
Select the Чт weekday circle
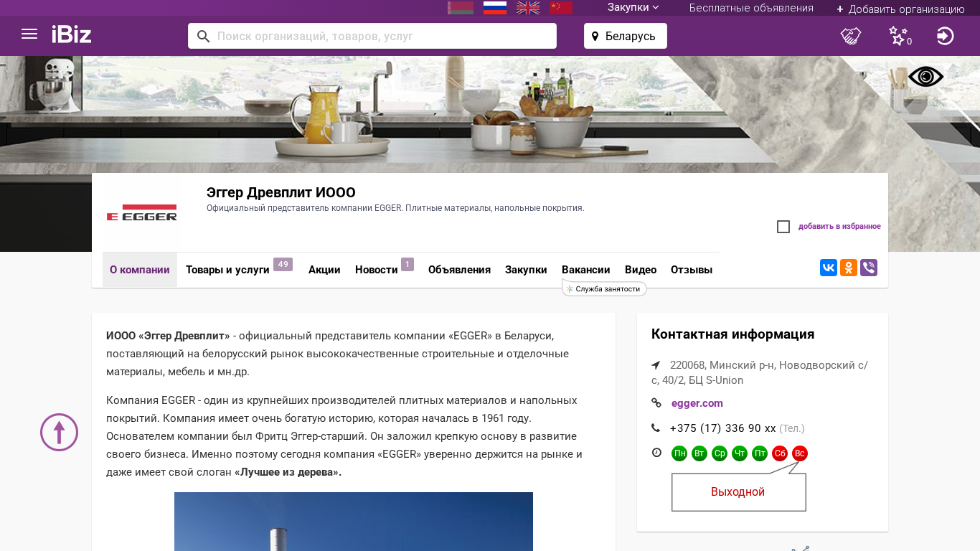click(740, 453)
